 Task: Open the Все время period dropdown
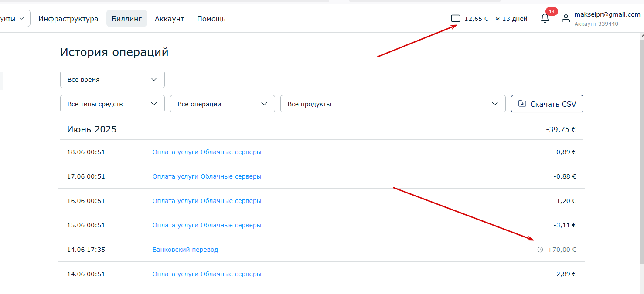[112, 80]
